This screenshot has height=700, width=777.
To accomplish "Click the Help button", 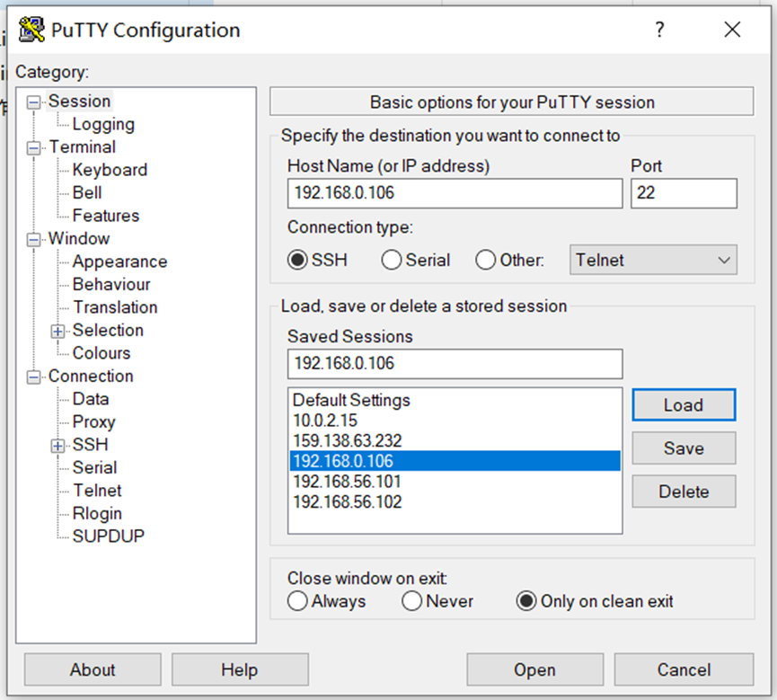I will 240,669.
